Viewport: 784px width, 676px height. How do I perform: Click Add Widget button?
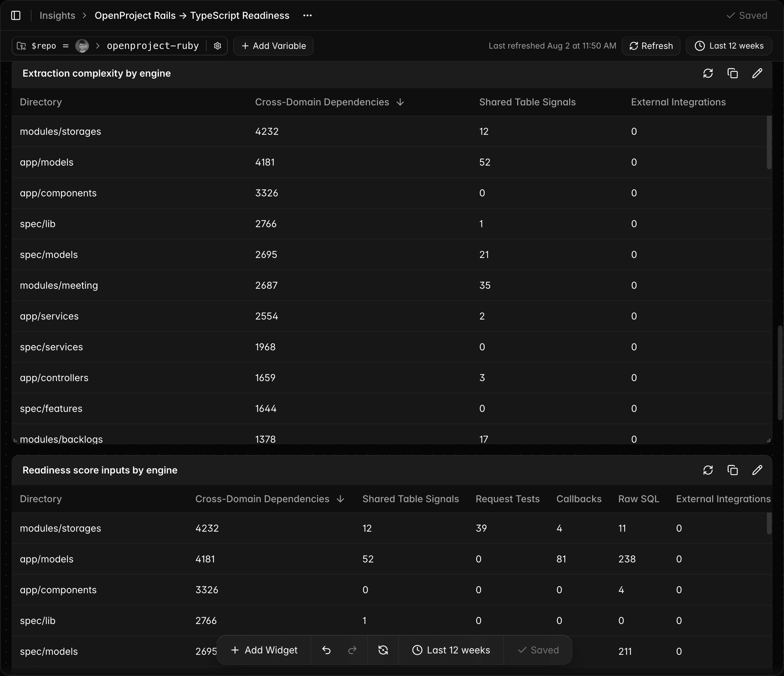(x=264, y=650)
